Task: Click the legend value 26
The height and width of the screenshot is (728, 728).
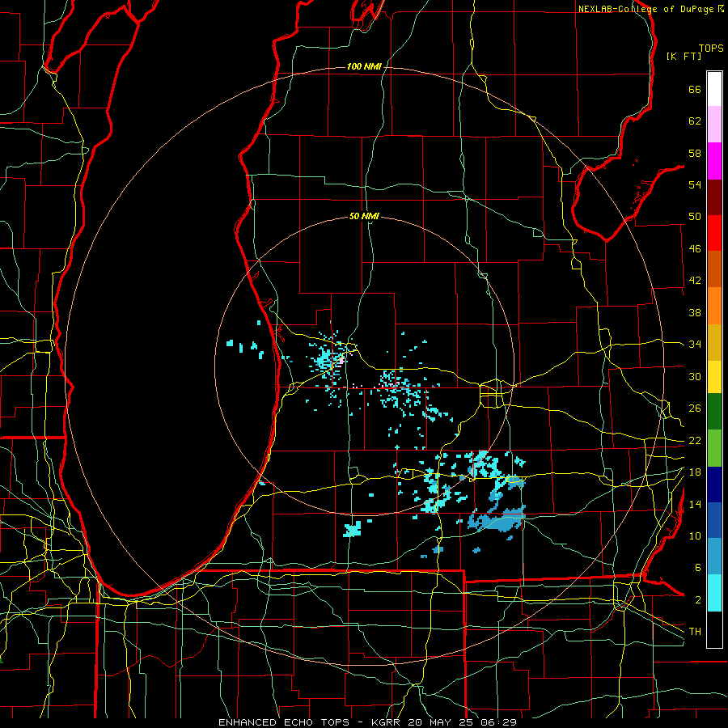Action: [x=695, y=408]
